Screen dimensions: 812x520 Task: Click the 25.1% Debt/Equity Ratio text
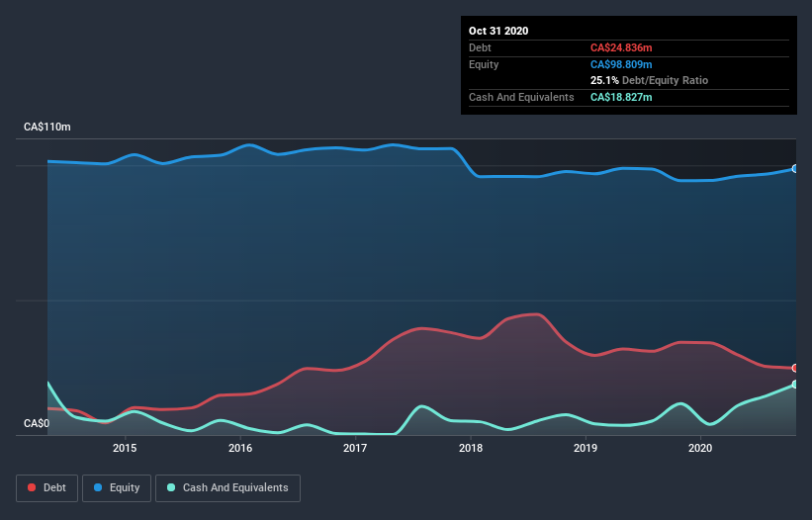(x=650, y=80)
